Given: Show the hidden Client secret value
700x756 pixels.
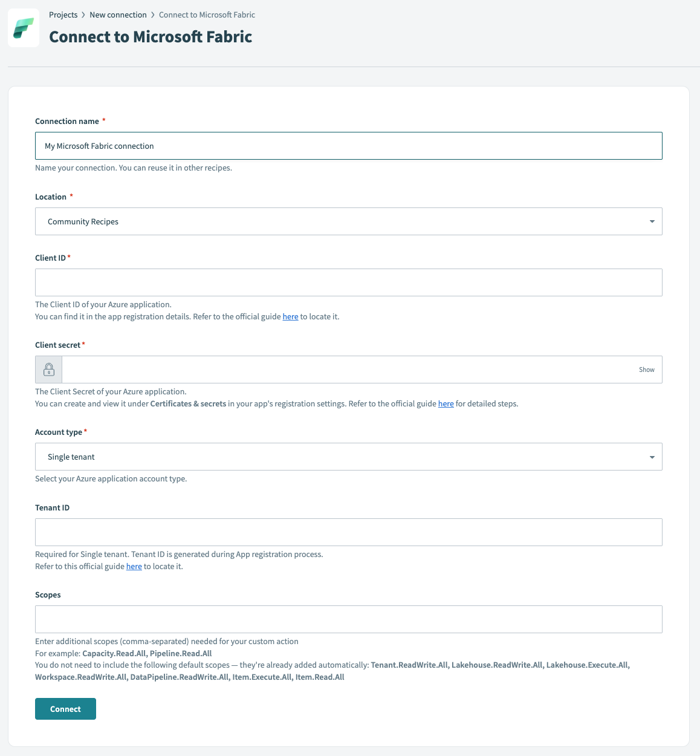Looking at the screenshot, I should [x=646, y=369].
